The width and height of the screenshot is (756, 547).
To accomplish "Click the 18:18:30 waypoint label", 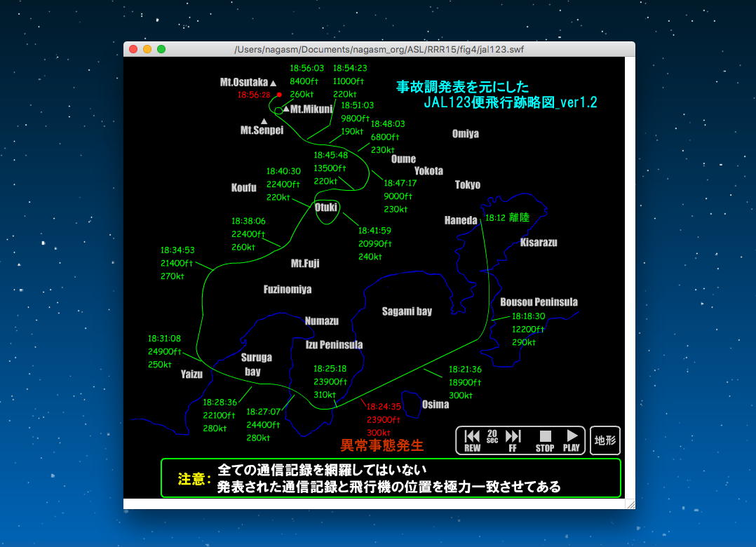I will 529,317.
